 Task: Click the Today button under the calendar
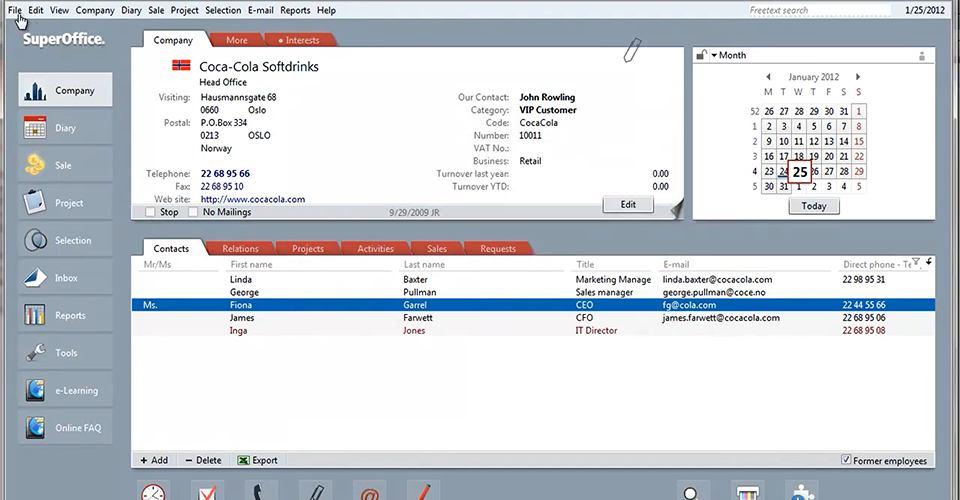pos(814,206)
